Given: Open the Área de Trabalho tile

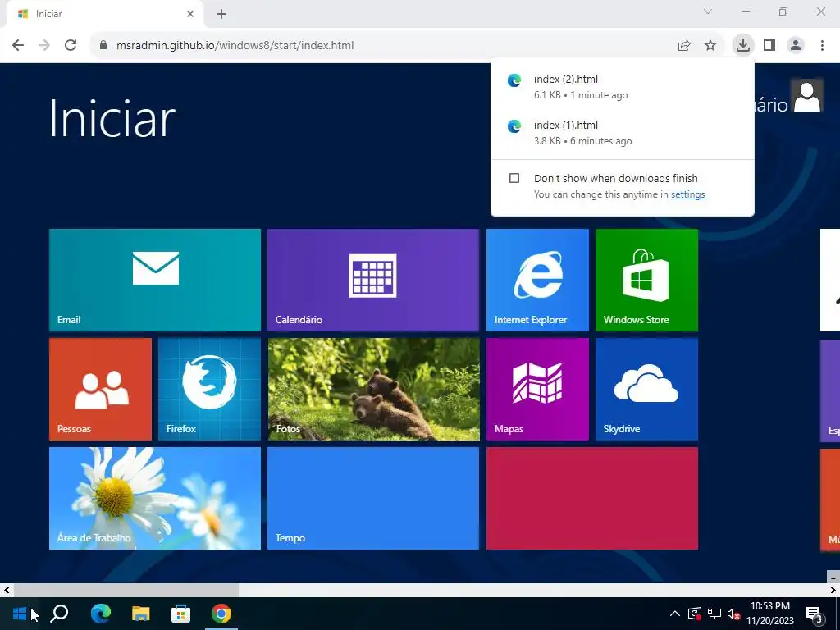Looking at the screenshot, I should (x=155, y=498).
